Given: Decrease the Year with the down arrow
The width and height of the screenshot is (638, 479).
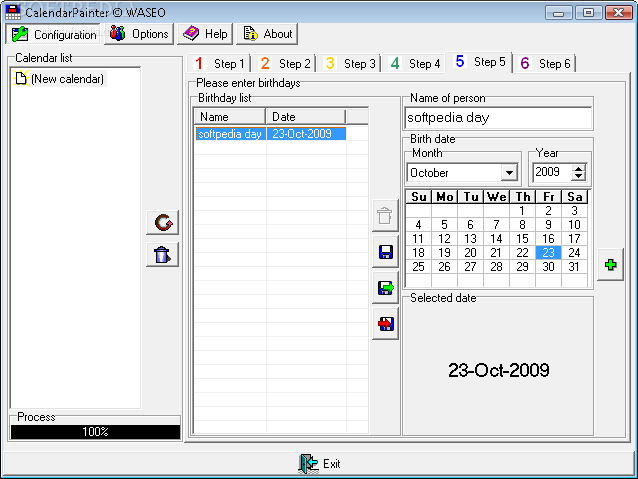Looking at the screenshot, I should tap(578, 176).
